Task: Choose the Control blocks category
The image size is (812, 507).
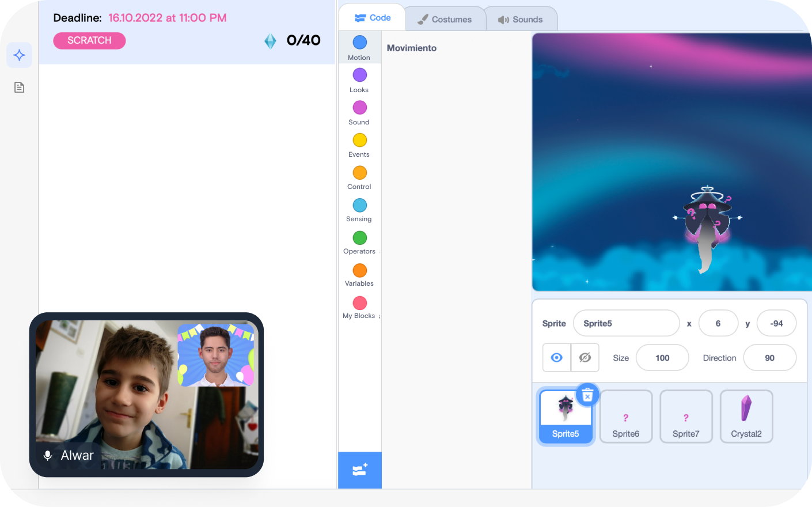Action: coord(359,176)
